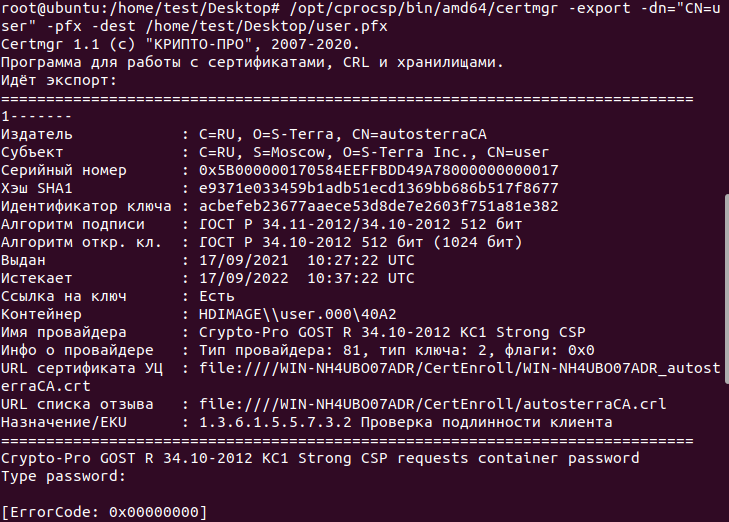Image resolution: width=729 pixels, height=522 pixels.
Task: Click the certmgr command path text
Action: [x=424, y=8]
